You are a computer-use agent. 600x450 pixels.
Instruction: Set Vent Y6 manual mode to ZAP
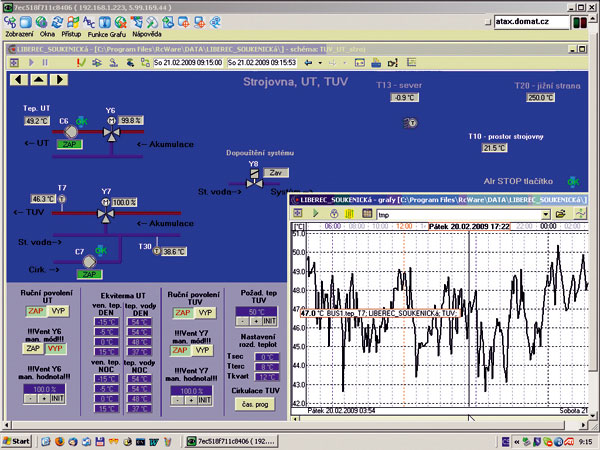[x=31, y=348]
